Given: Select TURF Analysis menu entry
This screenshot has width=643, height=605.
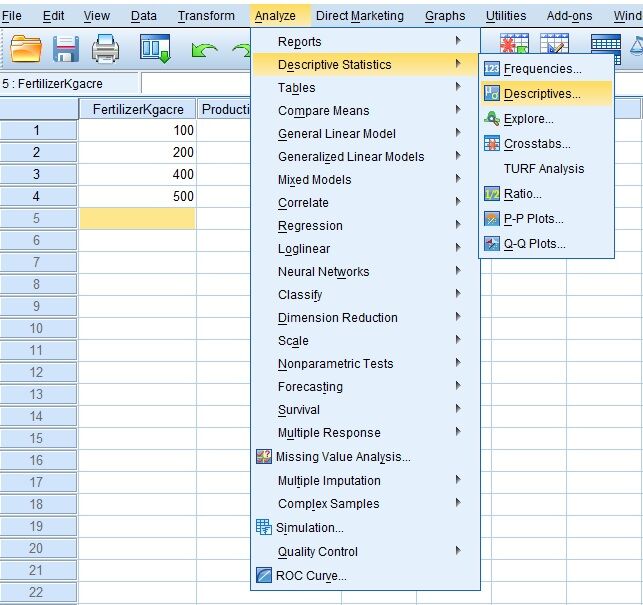Looking at the screenshot, I should coord(547,169).
